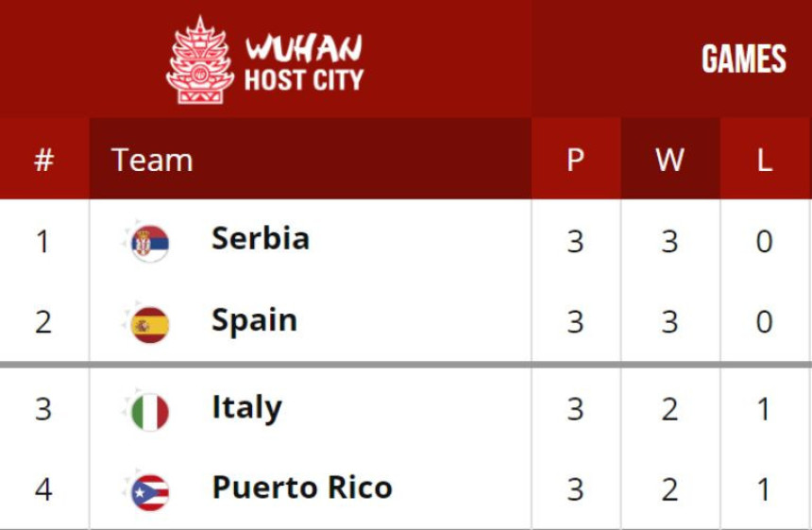This screenshot has height=530, width=812.
Task: Sort by the L losses column
Action: (x=766, y=159)
